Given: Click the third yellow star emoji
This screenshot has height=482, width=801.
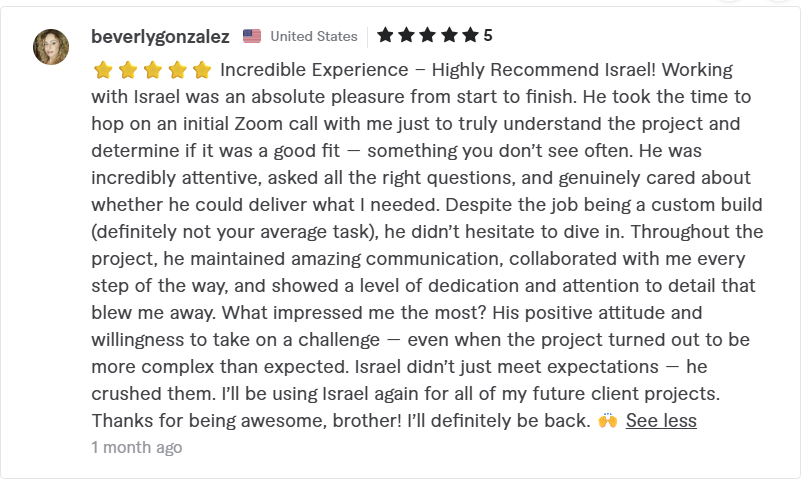Looking at the screenshot, I should [x=153, y=70].
